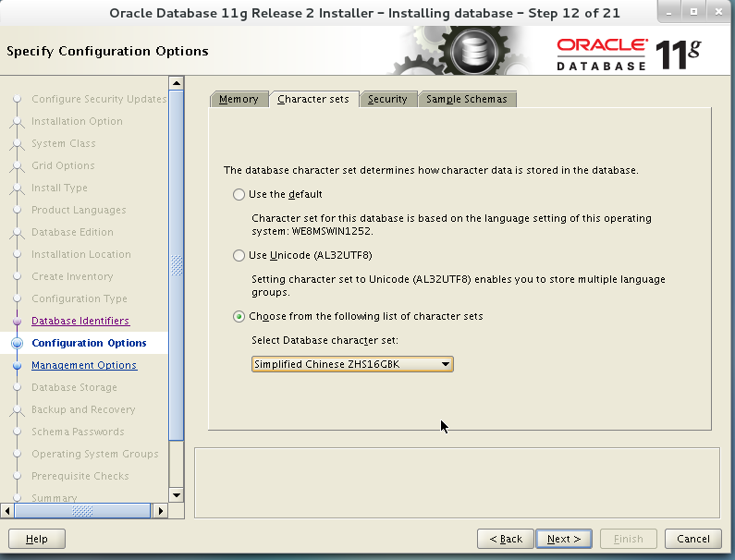This screenshot has height=560, width=735.
Task: Click the steps list scroll up arrow
Action: (x=177, y=83)
